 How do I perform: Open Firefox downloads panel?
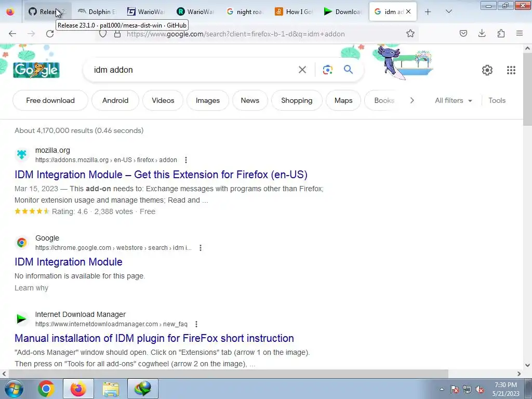[x=482, y=33]
